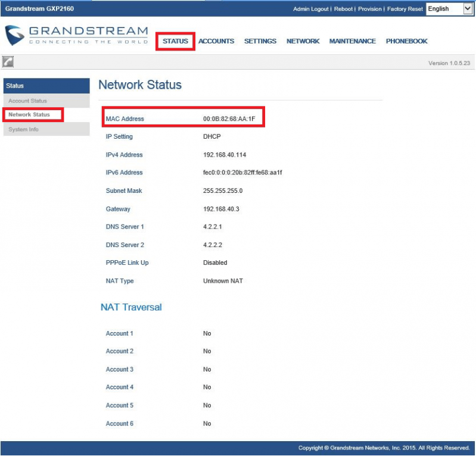Image resolution: width=476 pixels, height=456 pixels.
Task: Click the DNS Server 2 label
Action: (125, 245)
